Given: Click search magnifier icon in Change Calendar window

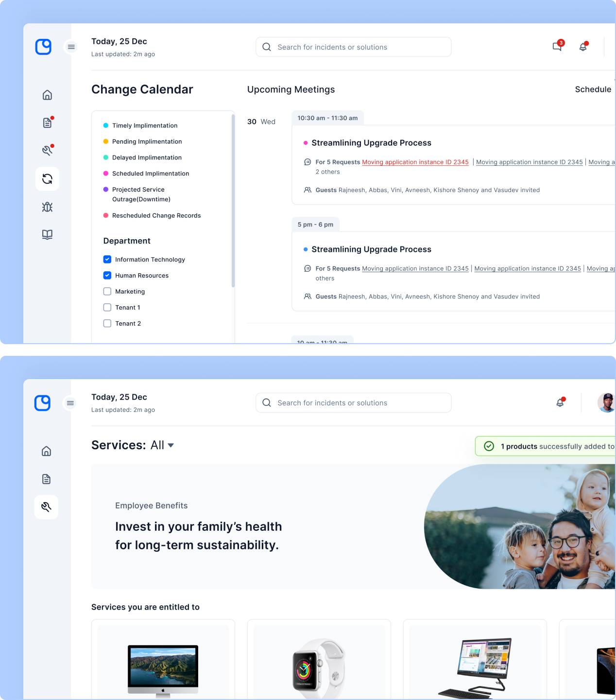Looking at the screenshot, I should [267, 47].
